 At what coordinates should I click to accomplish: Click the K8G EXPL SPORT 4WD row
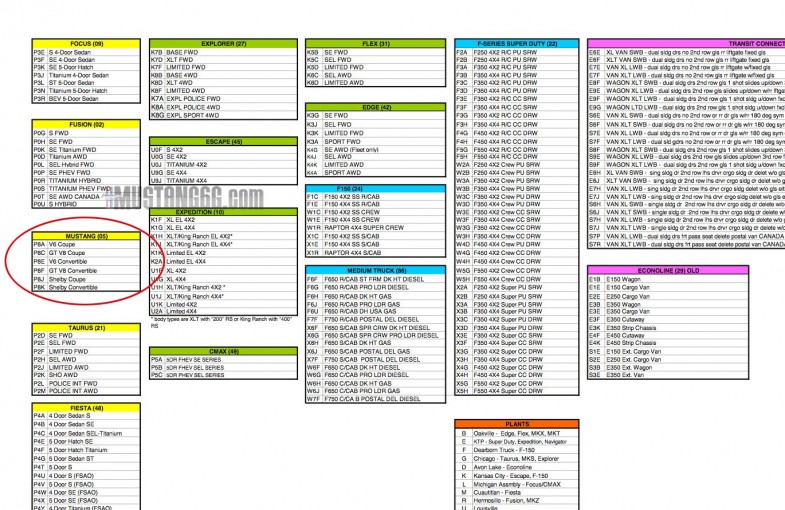pyautogui.click(x=223, y=115)
